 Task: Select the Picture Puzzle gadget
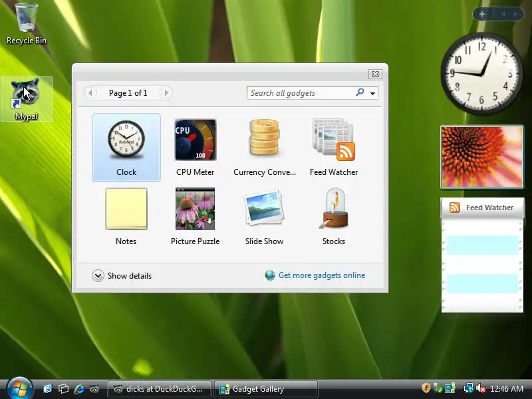[x=195, y=217]
